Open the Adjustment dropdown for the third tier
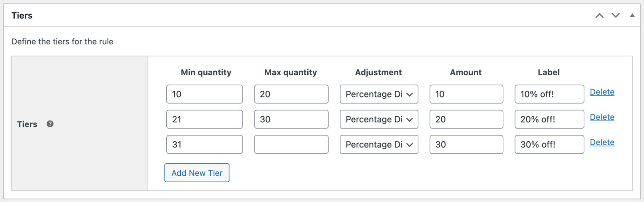 click(379, 145)
